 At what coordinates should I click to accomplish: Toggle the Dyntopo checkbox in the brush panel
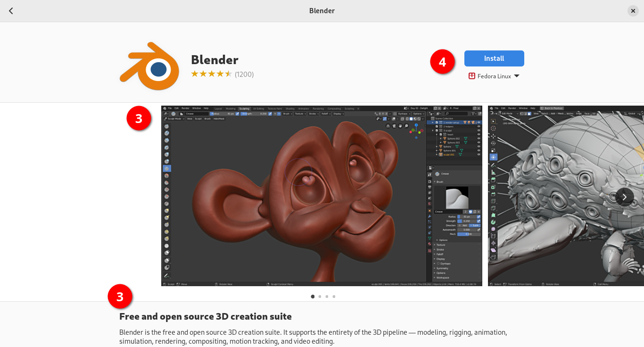(438, 264)
